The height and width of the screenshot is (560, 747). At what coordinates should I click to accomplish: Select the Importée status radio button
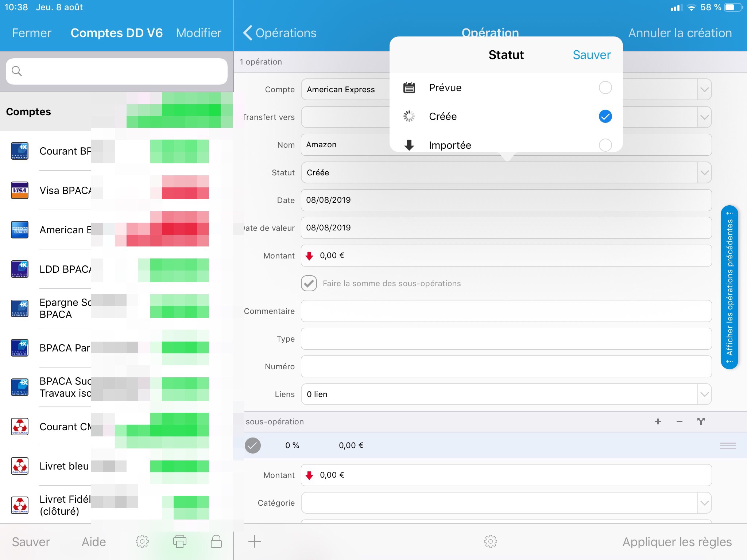[605, 145]
